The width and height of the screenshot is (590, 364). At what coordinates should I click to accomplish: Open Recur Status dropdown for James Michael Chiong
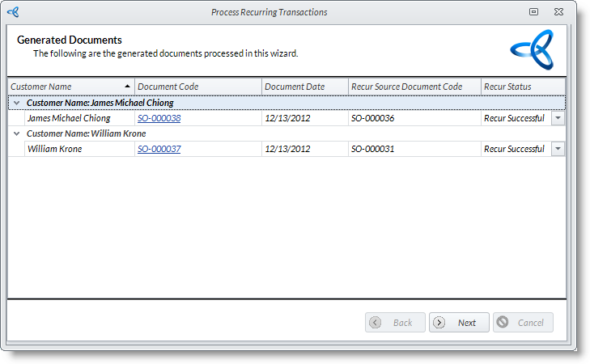(x=558, y=118)
